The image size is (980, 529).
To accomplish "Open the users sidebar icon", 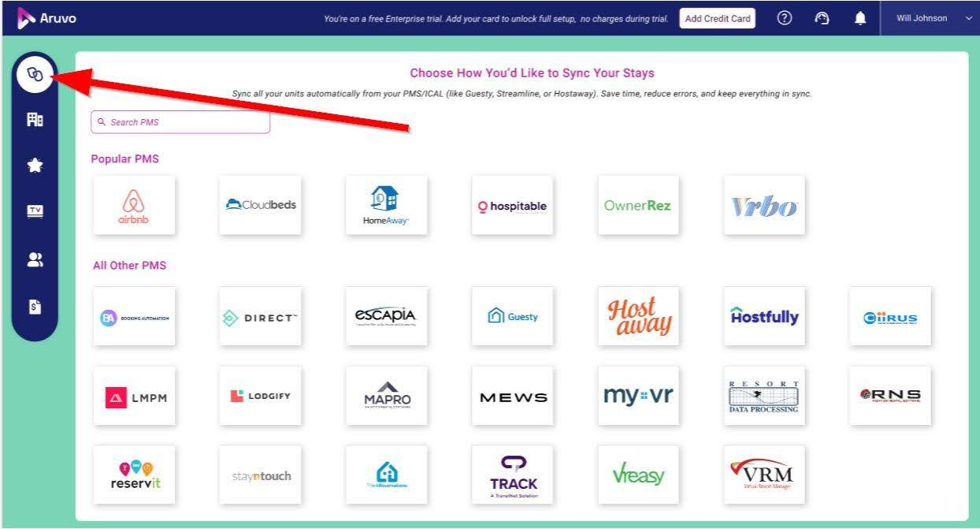I will pyautogui.click(x=35, y=259).
